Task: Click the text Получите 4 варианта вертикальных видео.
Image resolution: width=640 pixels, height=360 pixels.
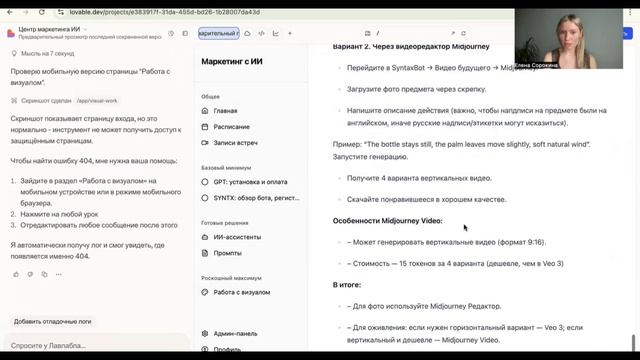Action: [419, 178]
